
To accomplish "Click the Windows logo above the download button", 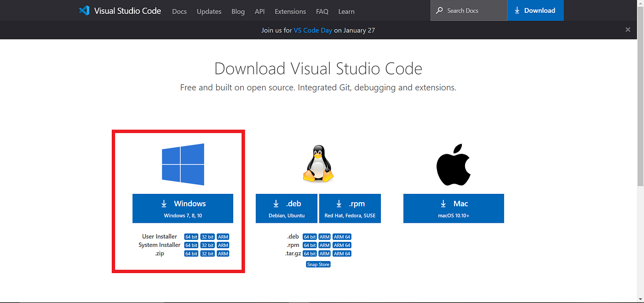I will coord(183,164).
